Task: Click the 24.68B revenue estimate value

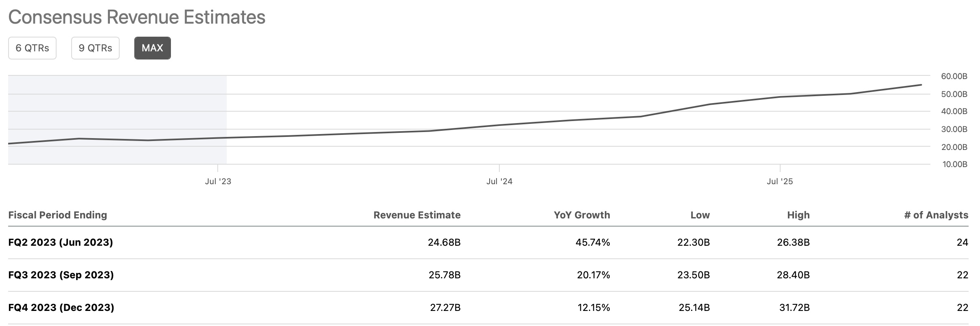Action: 444,242
